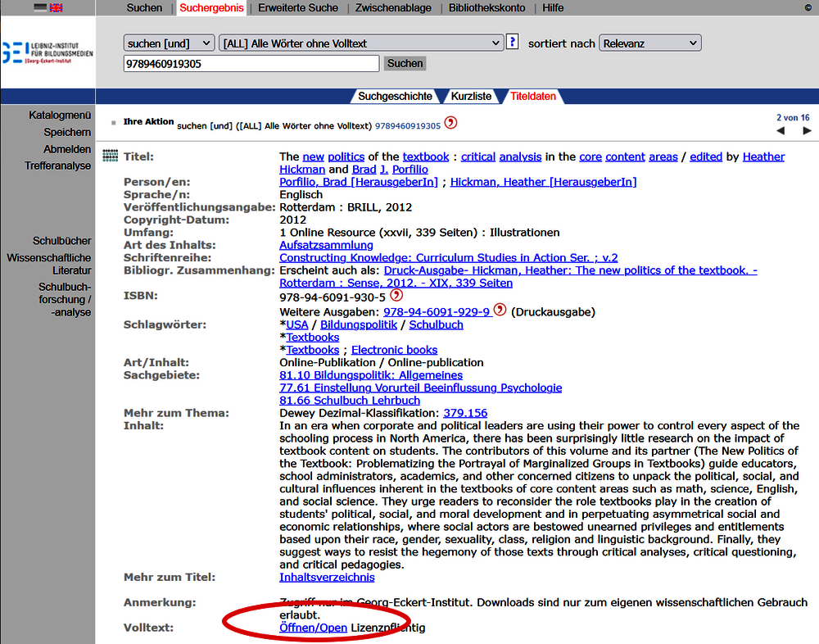Go to next result with right arrow
Viewport: 819px width, 644px height.
(x=805, y=131)
